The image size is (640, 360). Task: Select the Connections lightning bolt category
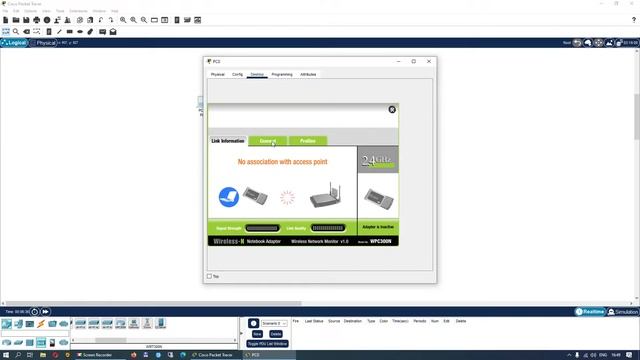click(x=41, y=324)
